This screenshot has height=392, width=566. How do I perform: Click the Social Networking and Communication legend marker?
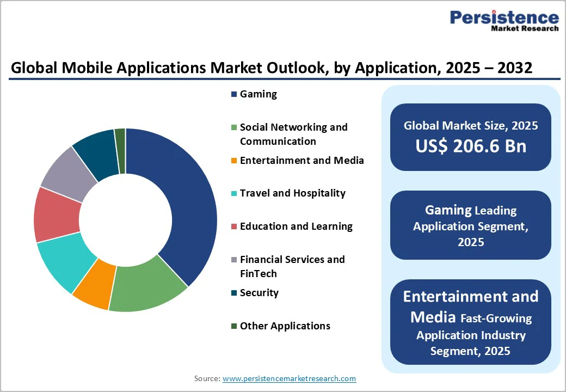click(x=233, y=127)
